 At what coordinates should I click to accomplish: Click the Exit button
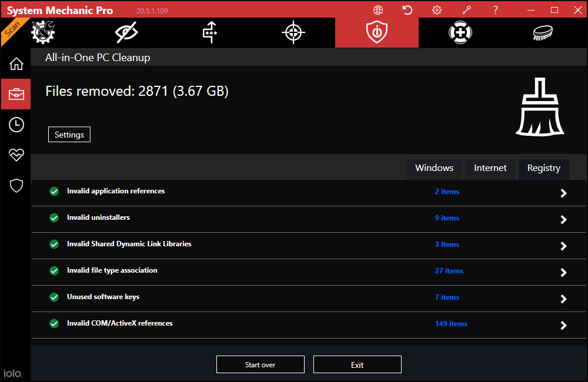pos(358,365)
